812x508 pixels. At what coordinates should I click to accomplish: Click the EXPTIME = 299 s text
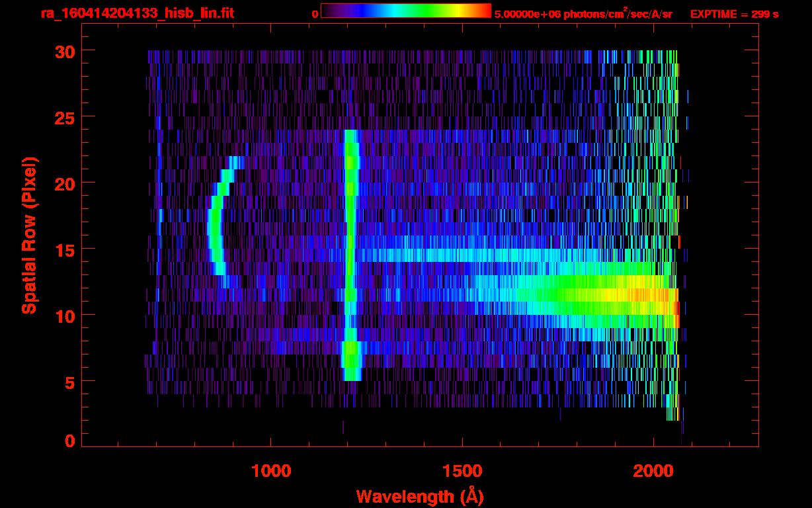(x=734, y=14)
